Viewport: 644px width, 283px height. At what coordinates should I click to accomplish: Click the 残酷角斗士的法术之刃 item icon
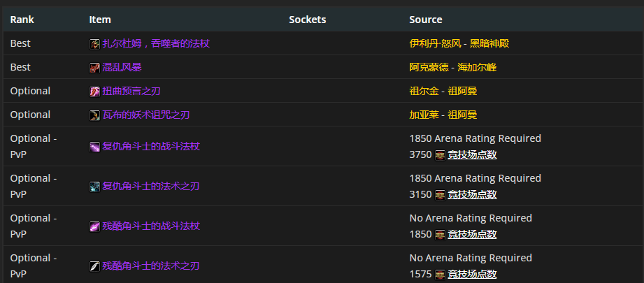pyautogui.click(x=94, y=266)
